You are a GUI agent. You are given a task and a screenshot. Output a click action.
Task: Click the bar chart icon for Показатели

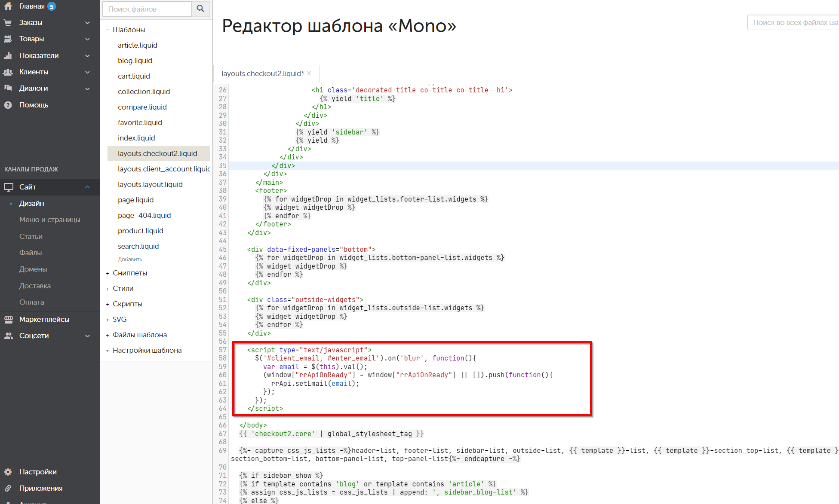coord(8,55)
